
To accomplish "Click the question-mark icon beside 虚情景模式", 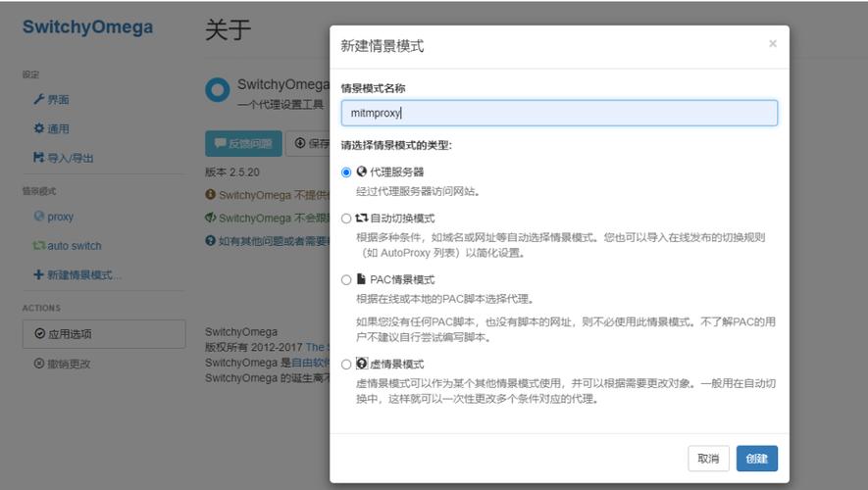I will click(361, 364).
